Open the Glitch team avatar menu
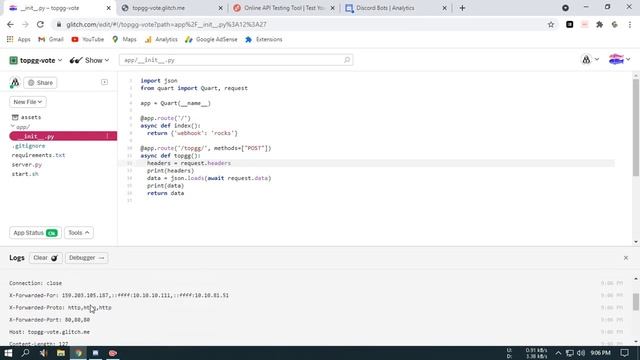Screen dimensions: 640x360 590,60
